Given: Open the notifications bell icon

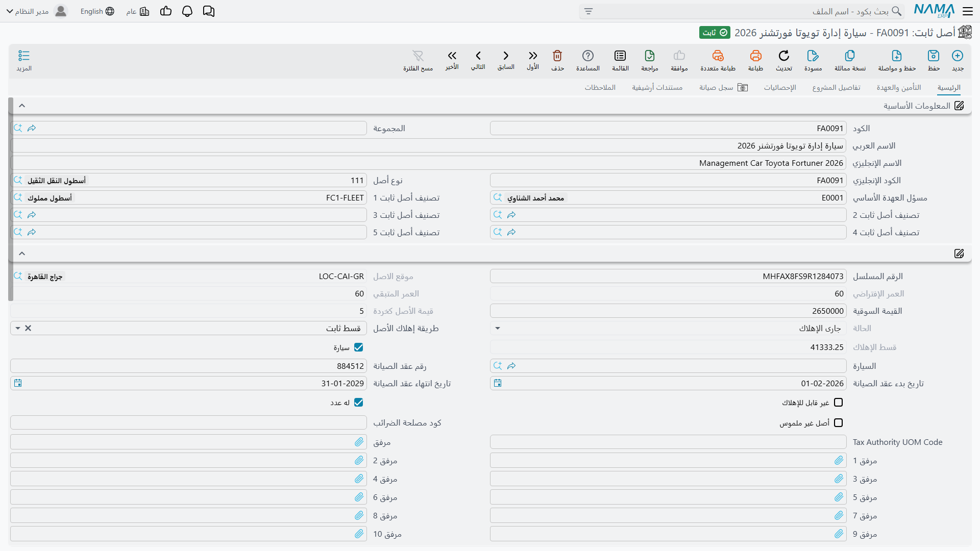Looking at the screenshot, I should coord(187,11).
